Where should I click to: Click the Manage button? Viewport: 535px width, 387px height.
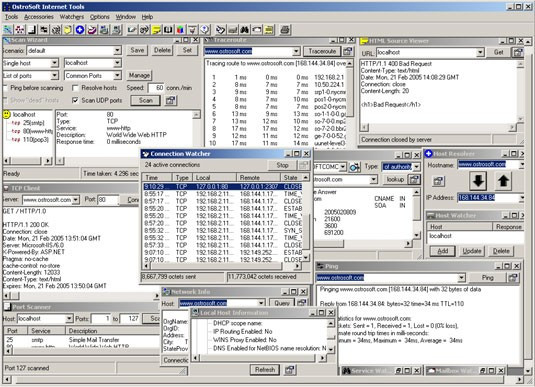139,75
